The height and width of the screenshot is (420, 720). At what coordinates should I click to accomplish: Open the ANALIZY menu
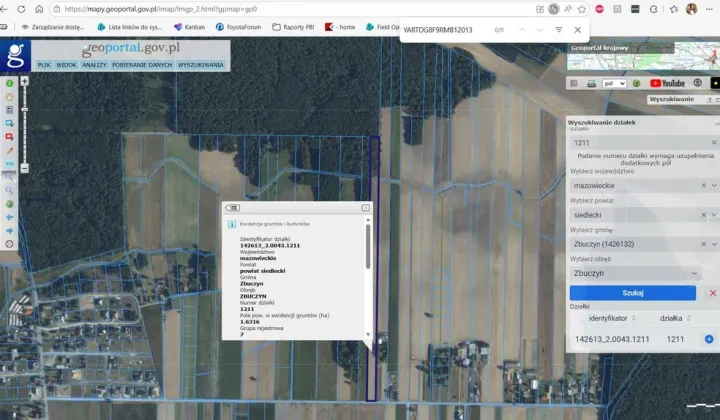95,64
